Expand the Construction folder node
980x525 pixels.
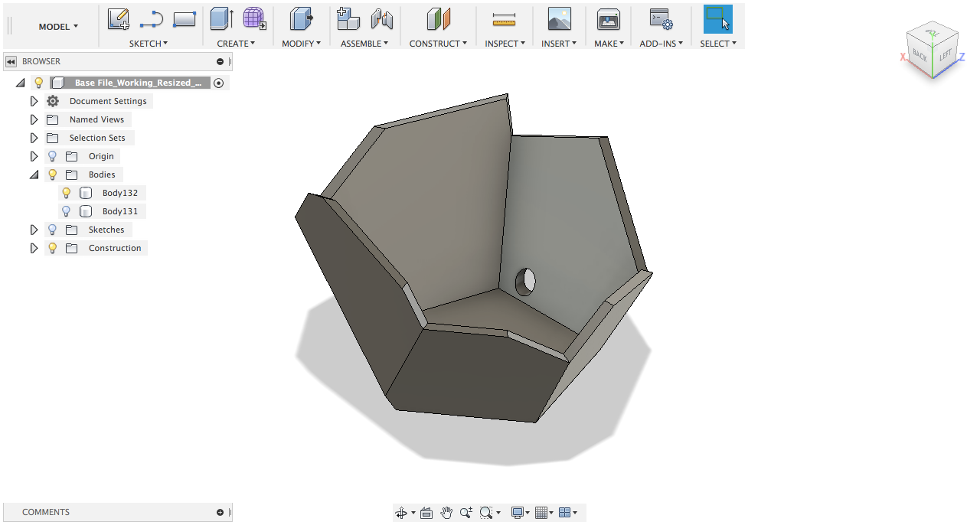[x=34, y=248]
